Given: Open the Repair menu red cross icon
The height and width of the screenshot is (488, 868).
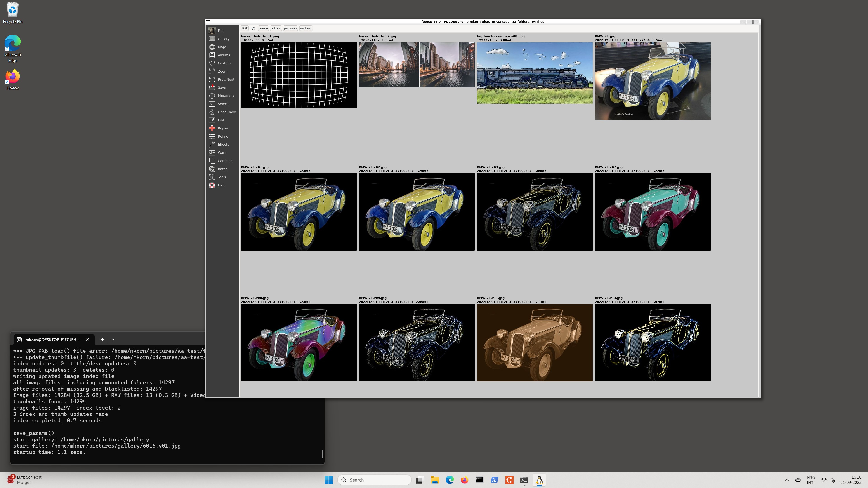Looking at the screenshot, I should point(212,128).
